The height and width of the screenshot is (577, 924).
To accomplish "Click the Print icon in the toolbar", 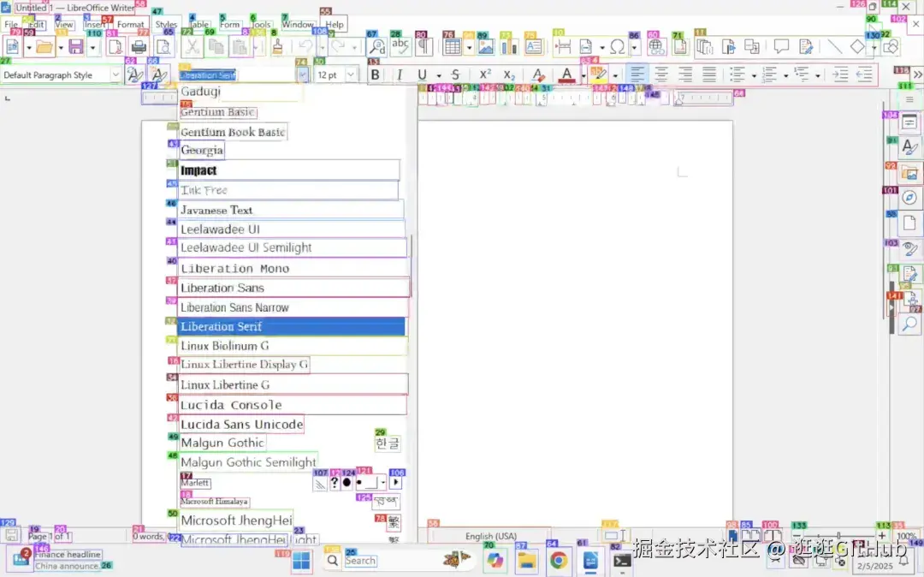I will coord(139,46).
